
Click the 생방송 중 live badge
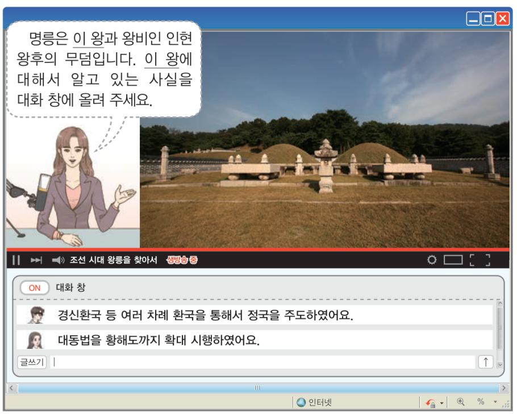pyautogui.click(x=181, y=260)
